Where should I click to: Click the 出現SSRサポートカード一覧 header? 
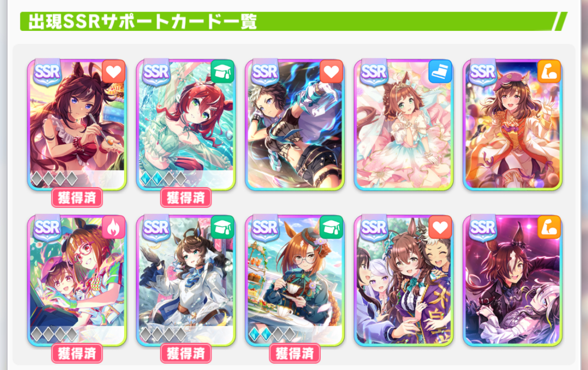(x=143, y=21)
